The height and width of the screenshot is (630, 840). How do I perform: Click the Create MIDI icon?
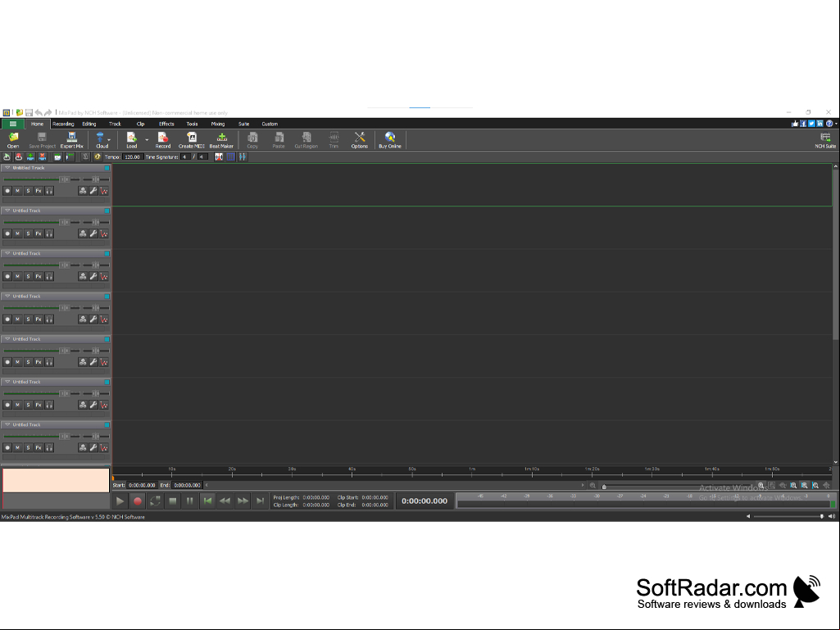[x=191, y=140]
